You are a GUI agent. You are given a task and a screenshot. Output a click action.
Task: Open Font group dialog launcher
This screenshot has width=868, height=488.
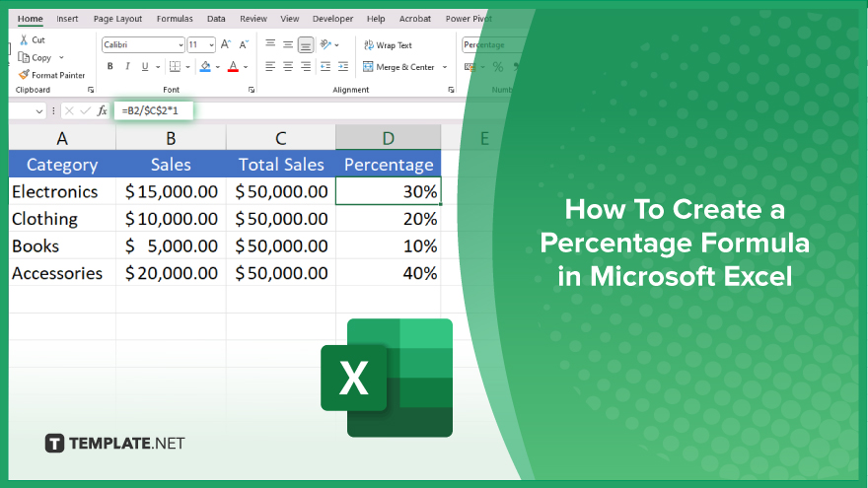coord(252,90)
